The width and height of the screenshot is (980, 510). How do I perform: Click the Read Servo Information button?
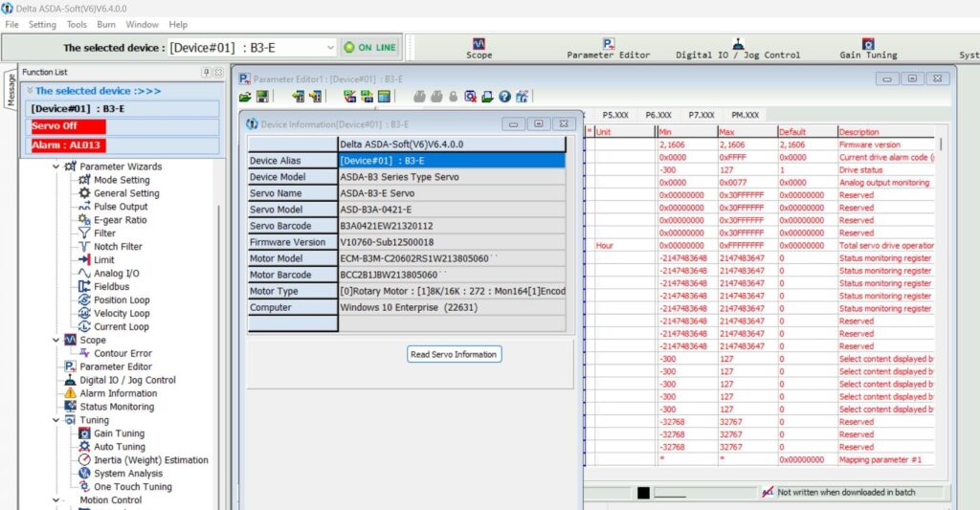[455, 354]
